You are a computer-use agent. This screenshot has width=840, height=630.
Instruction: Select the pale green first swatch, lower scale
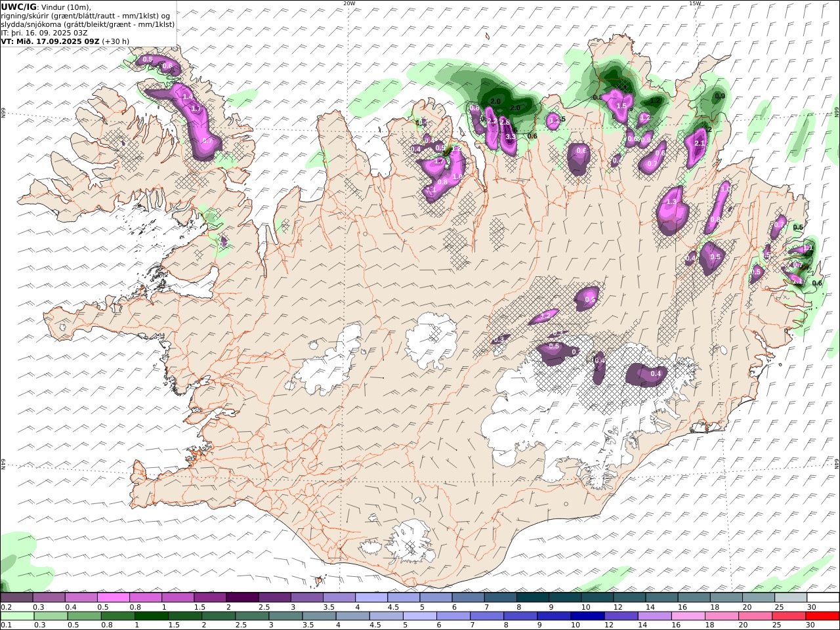17,616
